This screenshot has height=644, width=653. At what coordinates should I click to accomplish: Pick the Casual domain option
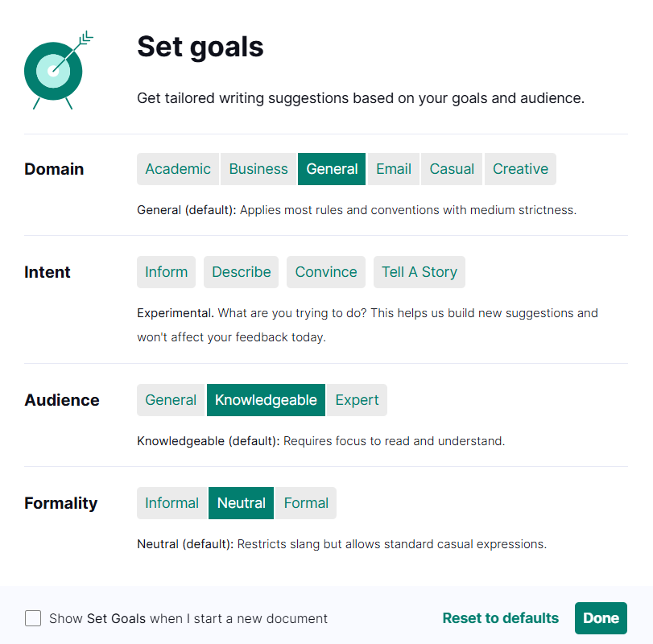pyautogui.click(x=452, y=169)
